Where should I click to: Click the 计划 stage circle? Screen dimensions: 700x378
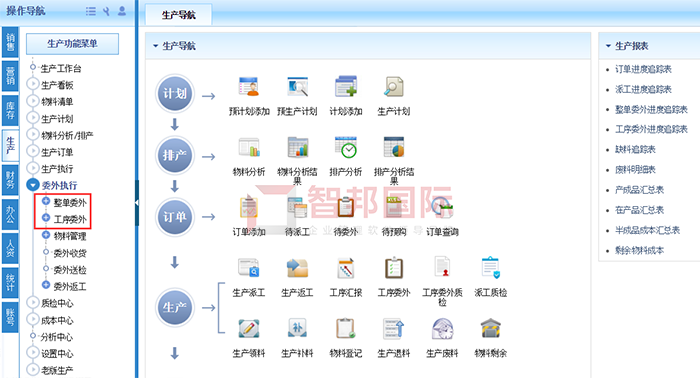pos(175,94)
